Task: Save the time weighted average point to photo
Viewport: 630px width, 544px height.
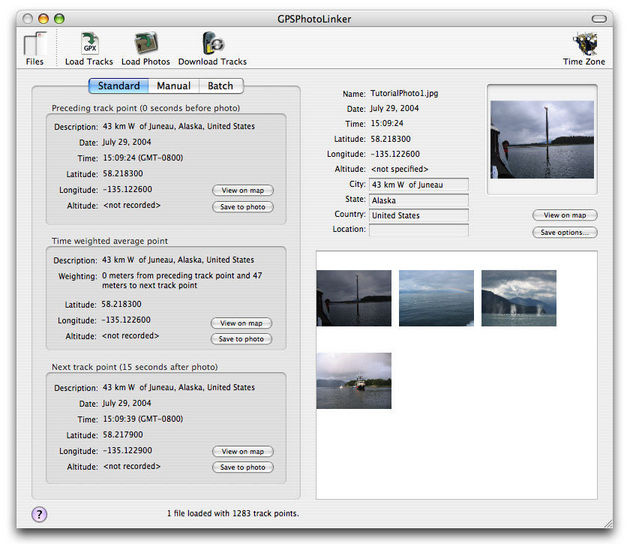Action: click(242, 339)
